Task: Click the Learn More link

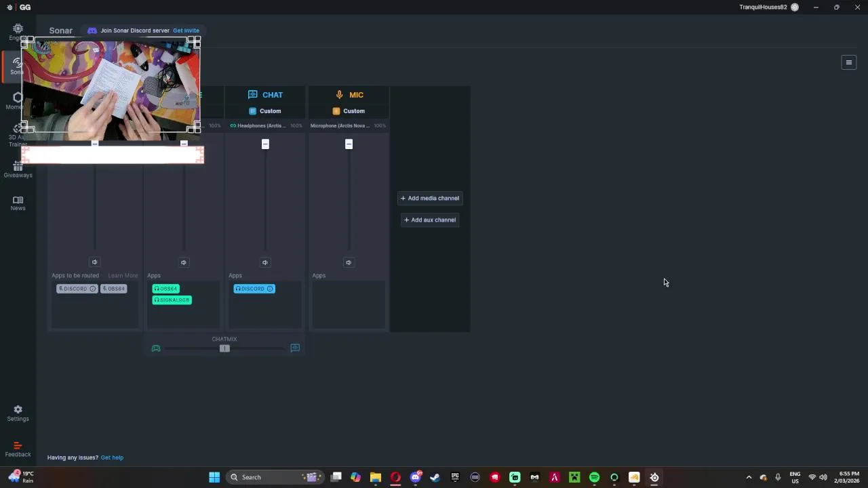Action: tap(123, 276)
